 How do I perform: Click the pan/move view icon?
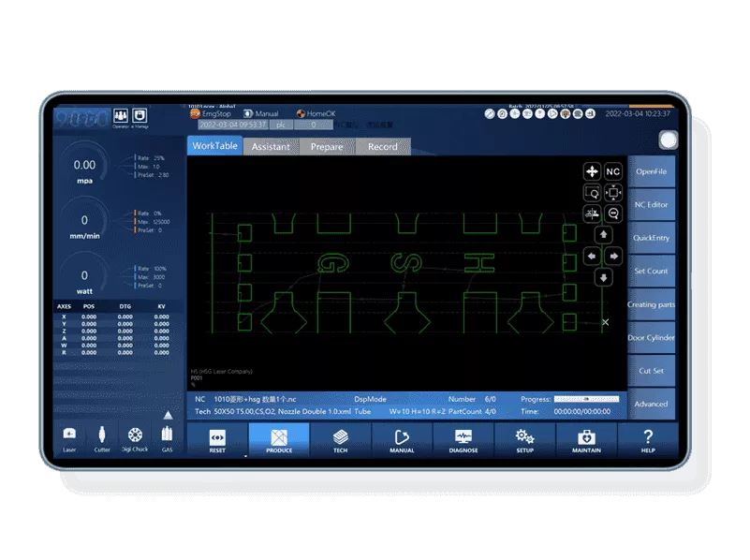[x=592, y=171]
